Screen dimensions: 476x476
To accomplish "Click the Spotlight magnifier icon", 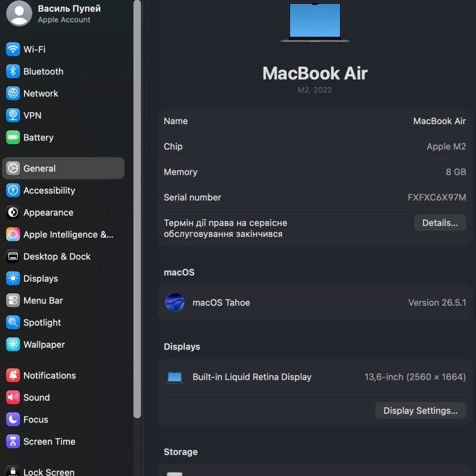I will coord(13,323).
